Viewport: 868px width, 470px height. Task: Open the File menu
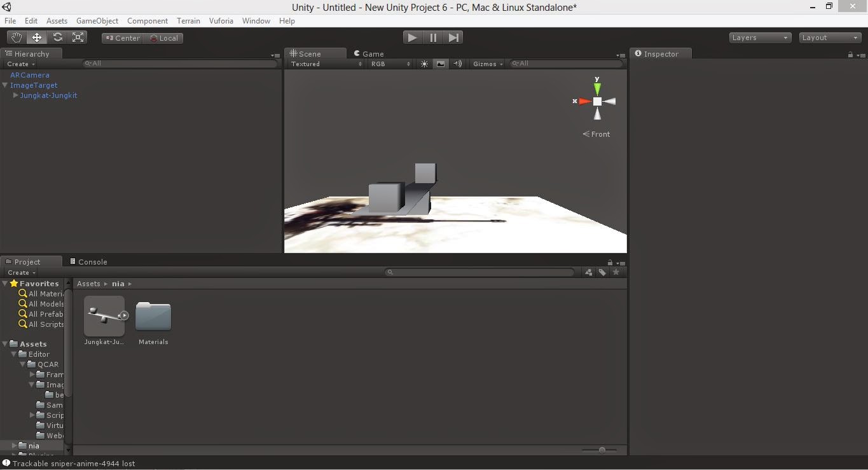pyautogui.click(x=10, y=20)
